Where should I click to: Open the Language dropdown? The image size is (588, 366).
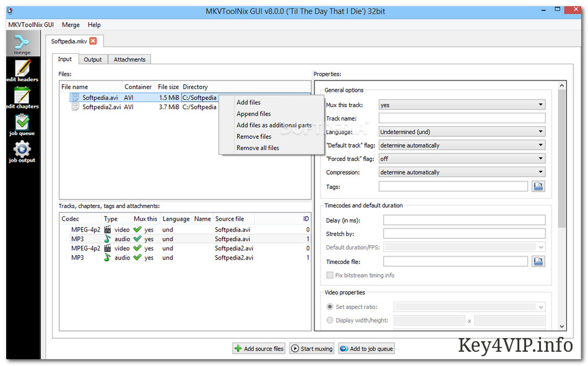[462, 132]
